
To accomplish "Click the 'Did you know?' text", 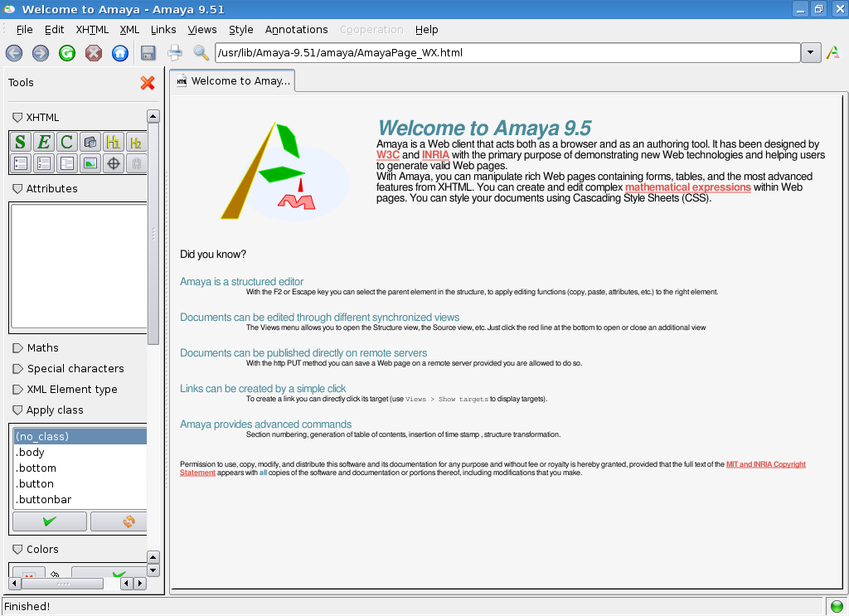I will coord(213,255).
